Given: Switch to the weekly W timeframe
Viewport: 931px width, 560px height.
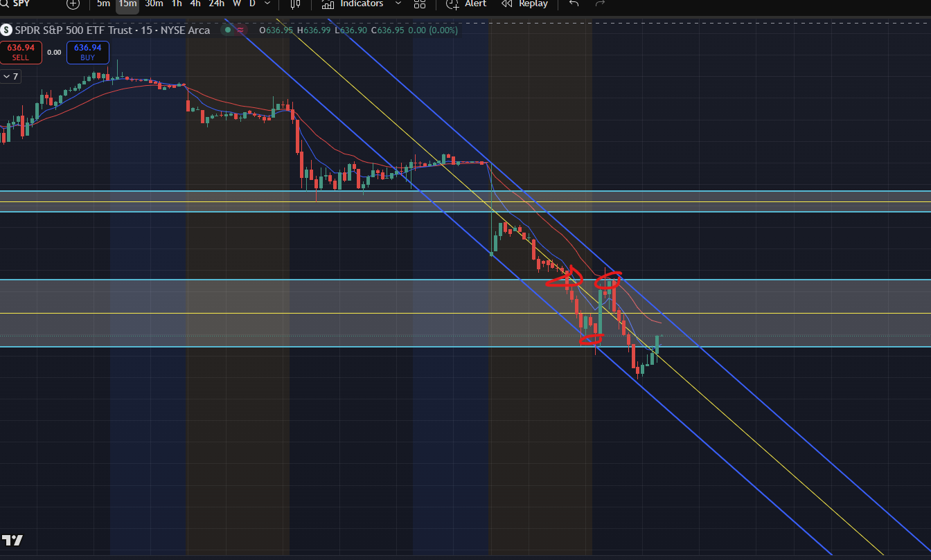Looking at the screenshot, I should [237, 3].
